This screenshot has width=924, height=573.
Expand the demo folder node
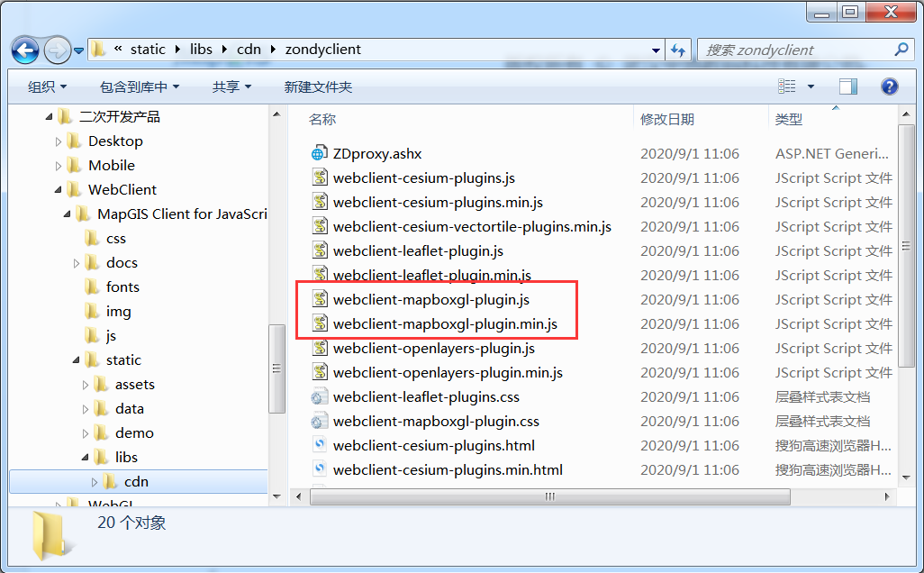(x=86, y=433)
